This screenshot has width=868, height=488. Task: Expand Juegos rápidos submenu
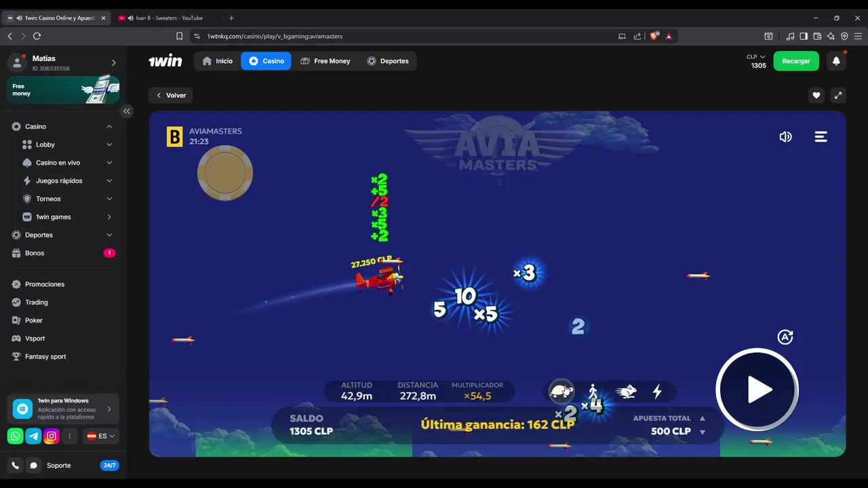(109, 181)
